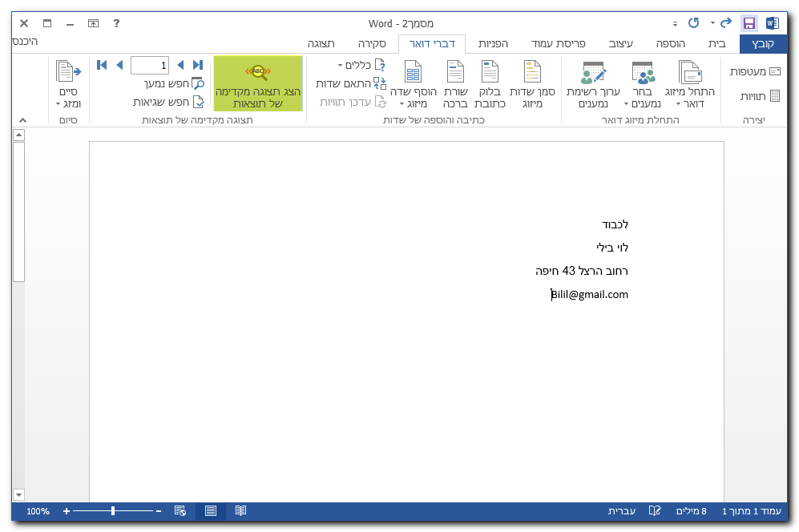Expand the Finish & Merge (סיים ומזג) menu
Screen dimensions: 799x532
tap(68, 85)
